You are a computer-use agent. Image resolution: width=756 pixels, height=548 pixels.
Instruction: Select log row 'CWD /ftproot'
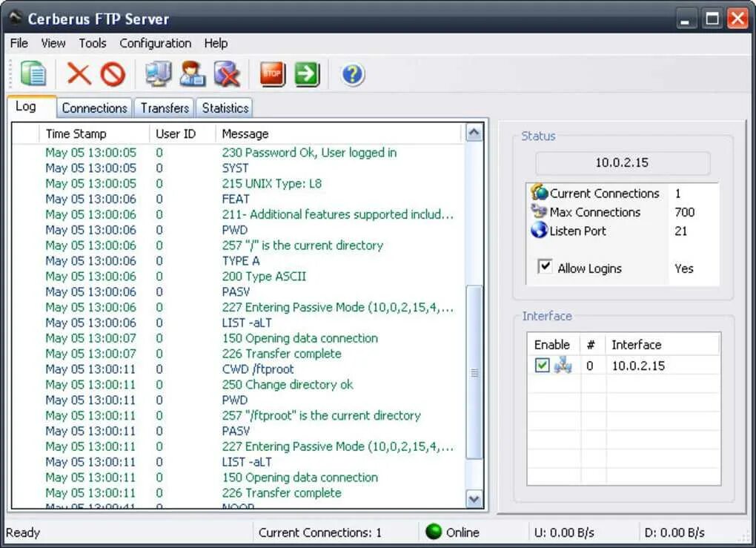coord(238,369)
